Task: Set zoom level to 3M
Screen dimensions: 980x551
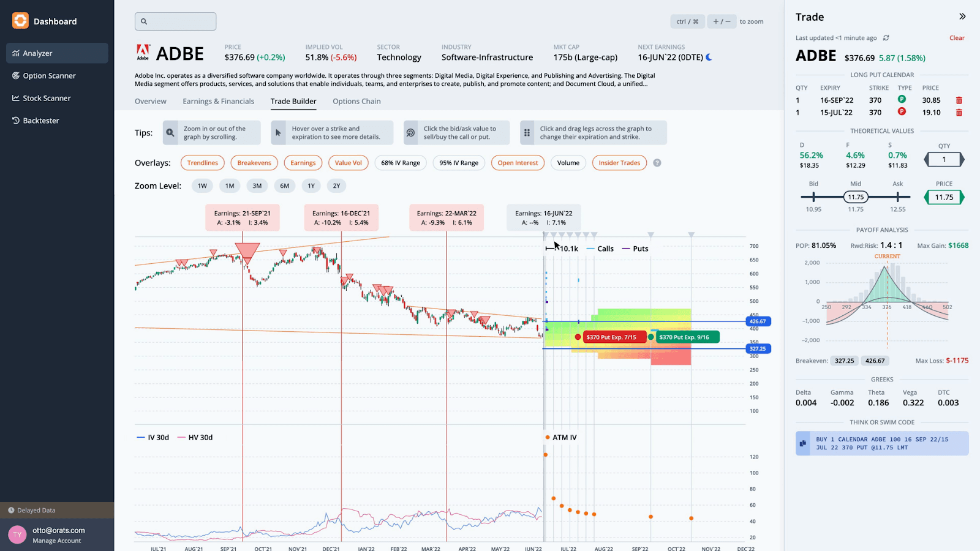Action: (x=257, y=186)
